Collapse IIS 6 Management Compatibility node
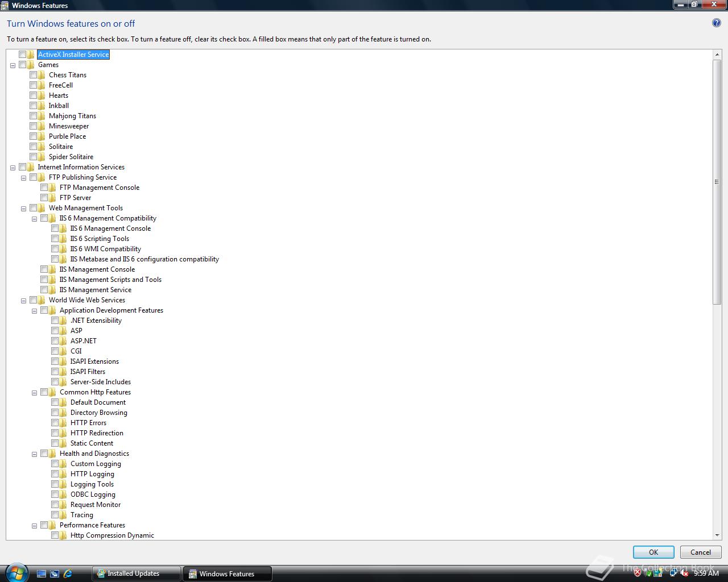728x582 pixels. pos(34,219)
